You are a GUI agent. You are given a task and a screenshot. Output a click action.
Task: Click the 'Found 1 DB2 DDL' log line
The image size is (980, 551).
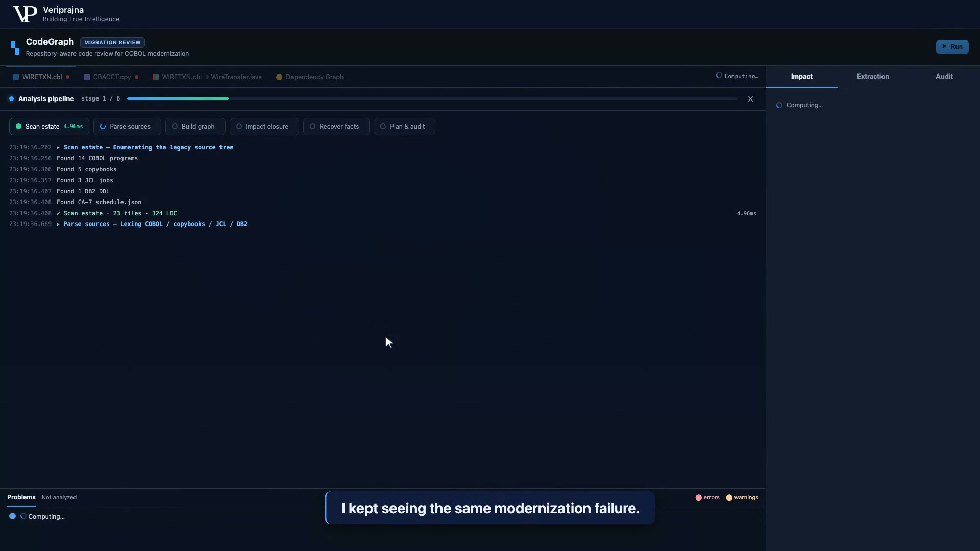pyautogui.click(x=83, y=191)
